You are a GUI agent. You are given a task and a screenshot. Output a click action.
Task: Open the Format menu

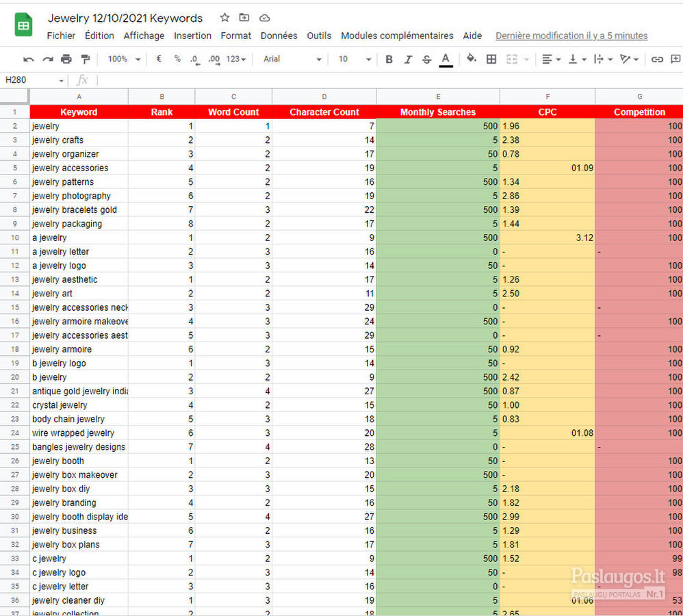[235, 36]
